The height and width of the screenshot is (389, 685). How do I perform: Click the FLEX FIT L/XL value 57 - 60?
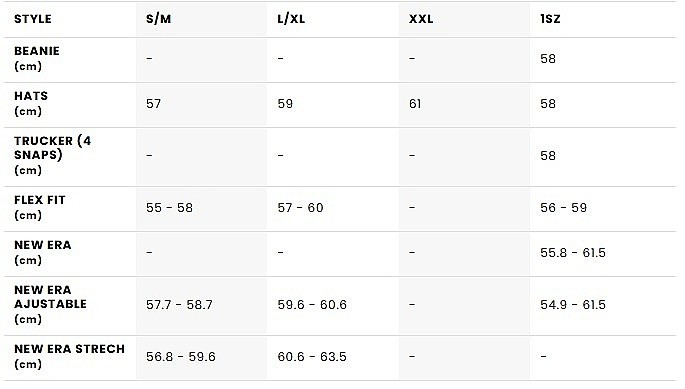301,208
